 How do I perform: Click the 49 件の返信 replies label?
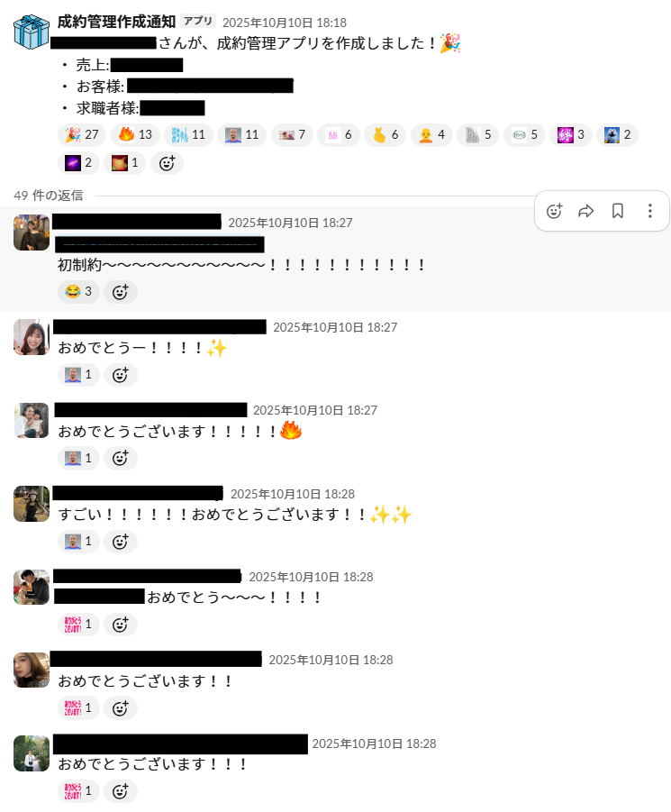click(49, 196)
